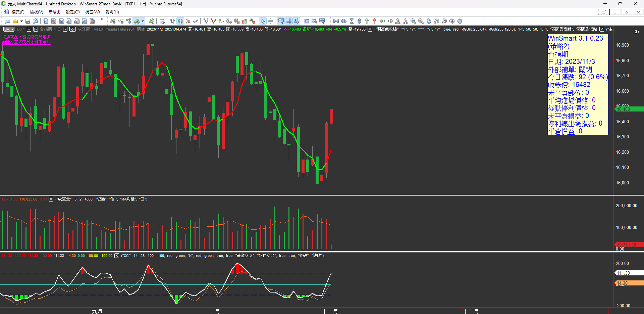Click the compress vertical scale hourglass icon

[x=352, y=21]
